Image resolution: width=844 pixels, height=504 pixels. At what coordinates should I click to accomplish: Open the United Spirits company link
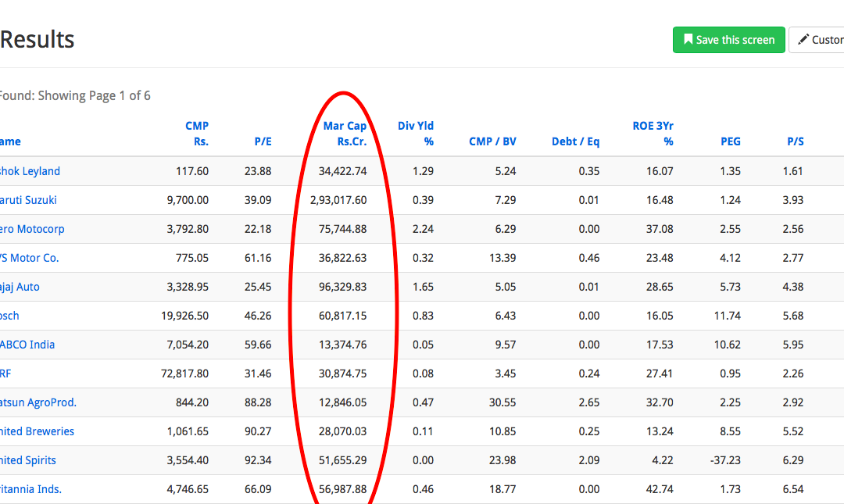point(27,460)
